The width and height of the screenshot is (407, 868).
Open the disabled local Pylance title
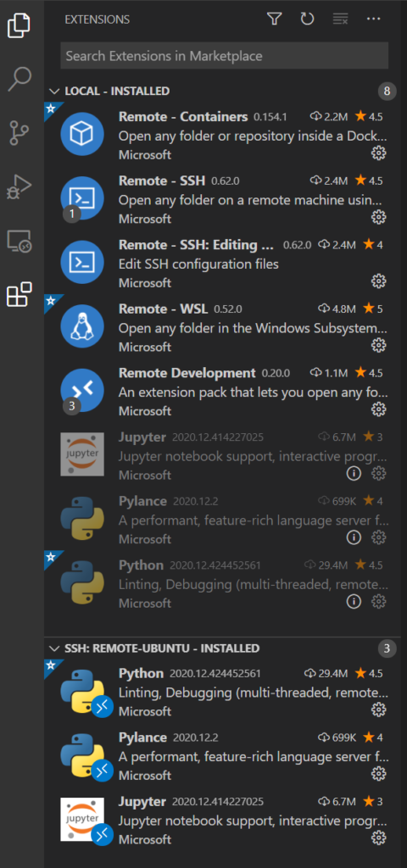tap(142, 501)
